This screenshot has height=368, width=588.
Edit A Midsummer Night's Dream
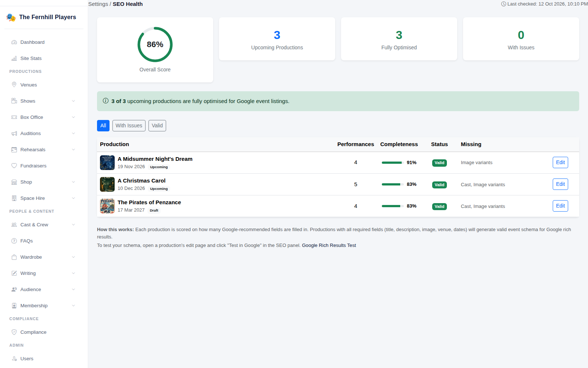[x=560, y=162]
